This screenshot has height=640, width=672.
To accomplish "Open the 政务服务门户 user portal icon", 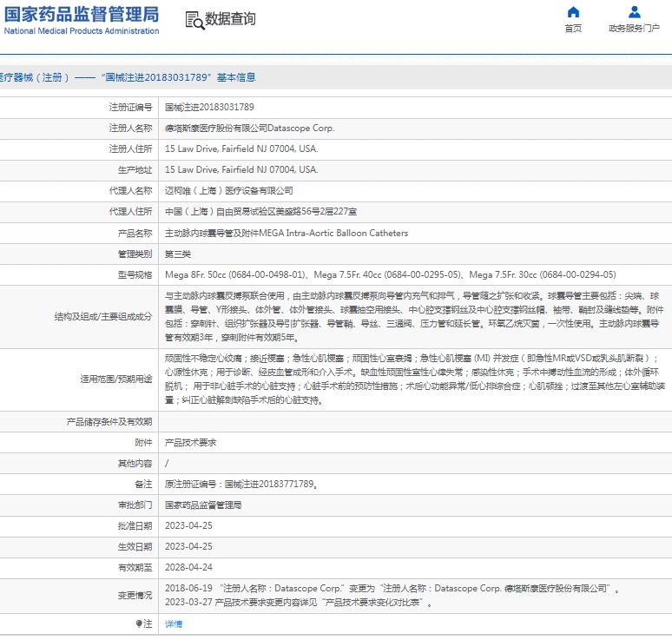I will (635, 12).
